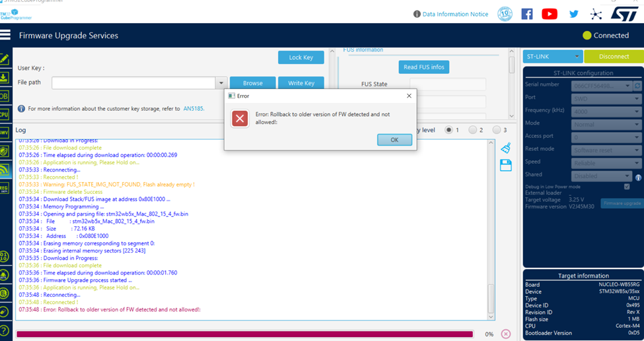This screenshot has width=644, height=341.
Task: Open the Access port dropdown
Action: (x=606, y=137)
